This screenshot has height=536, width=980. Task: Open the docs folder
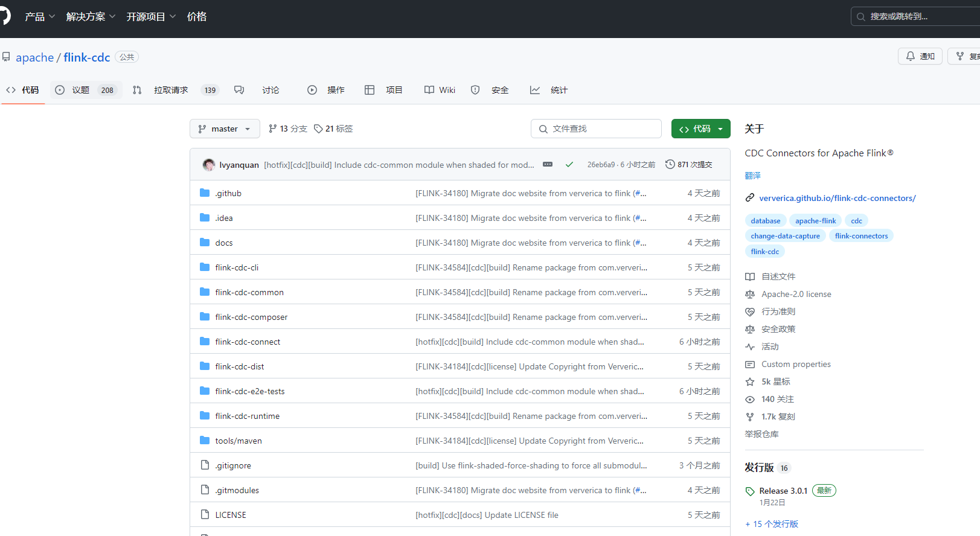tap(224, 243)
